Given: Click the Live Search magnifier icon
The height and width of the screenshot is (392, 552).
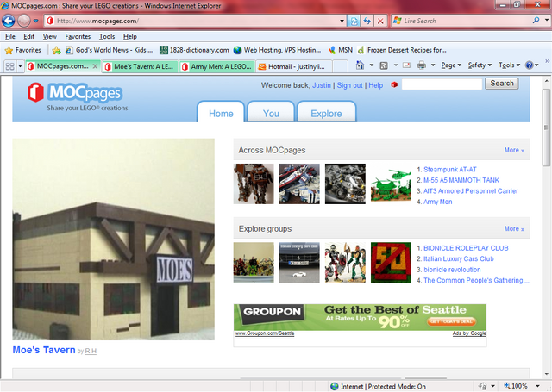Looking at the screenshot, I should (536, 21).
